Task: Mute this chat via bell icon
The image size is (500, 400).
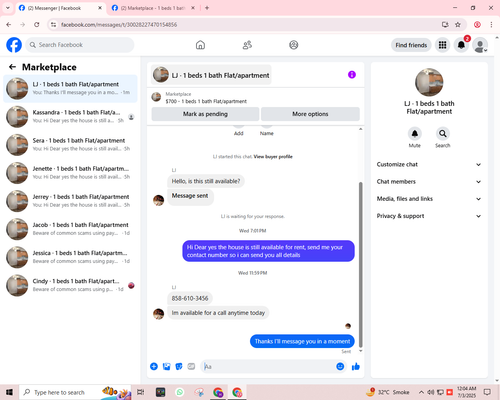Action: tap(415, 134)
